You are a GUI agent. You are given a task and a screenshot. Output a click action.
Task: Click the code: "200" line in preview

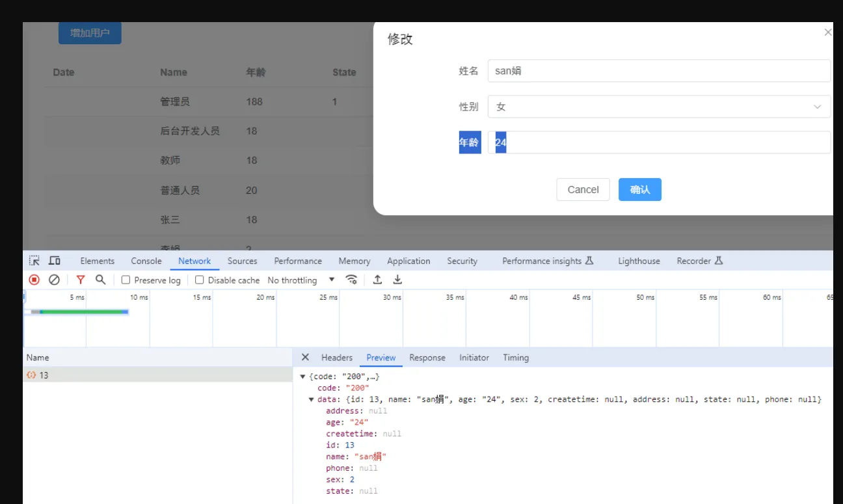(343, 388)
